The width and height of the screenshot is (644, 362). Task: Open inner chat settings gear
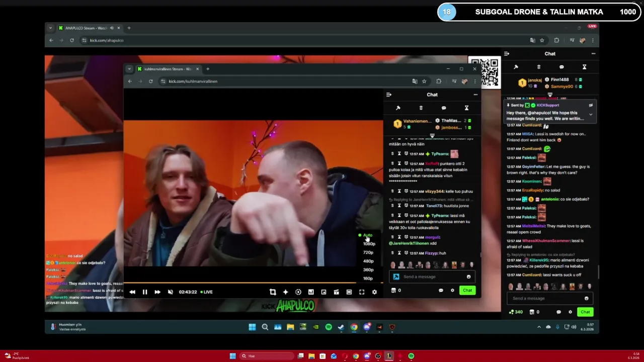[452, 290]
